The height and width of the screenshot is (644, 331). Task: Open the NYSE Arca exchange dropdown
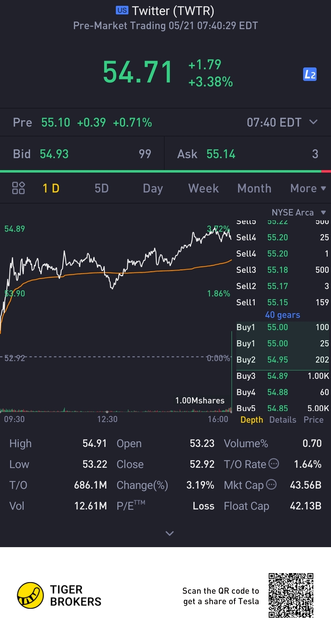(x=299, y=212)
